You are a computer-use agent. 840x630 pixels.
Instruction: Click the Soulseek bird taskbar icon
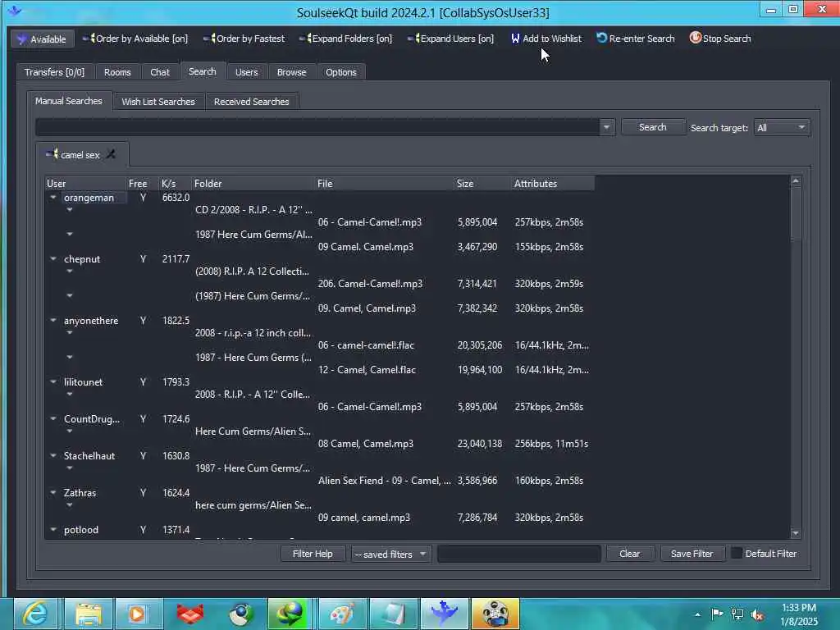444,614
